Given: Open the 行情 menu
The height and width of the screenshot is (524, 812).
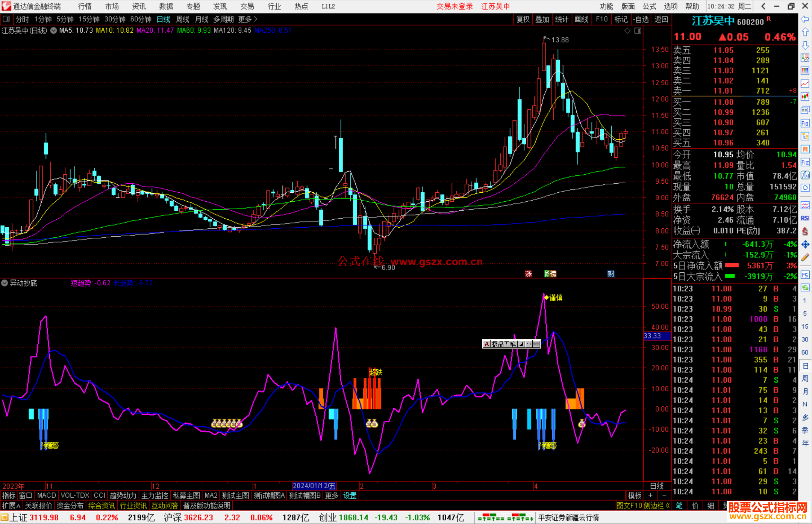Looking at the screenshot, I should click(85, 6).
